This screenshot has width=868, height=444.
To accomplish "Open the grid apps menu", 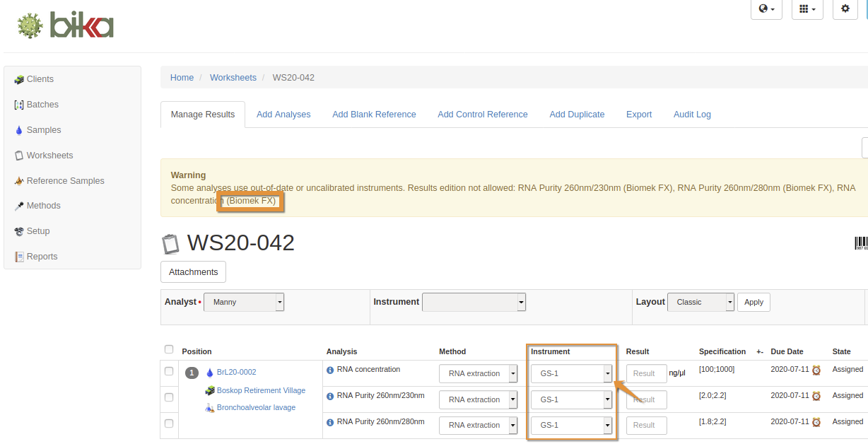I will 807,9.
